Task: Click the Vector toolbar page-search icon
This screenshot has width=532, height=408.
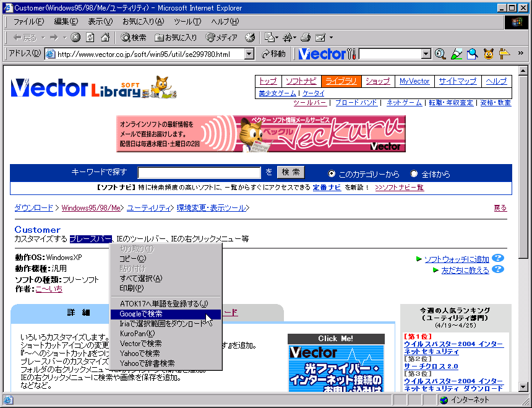Action: point(472,54)
